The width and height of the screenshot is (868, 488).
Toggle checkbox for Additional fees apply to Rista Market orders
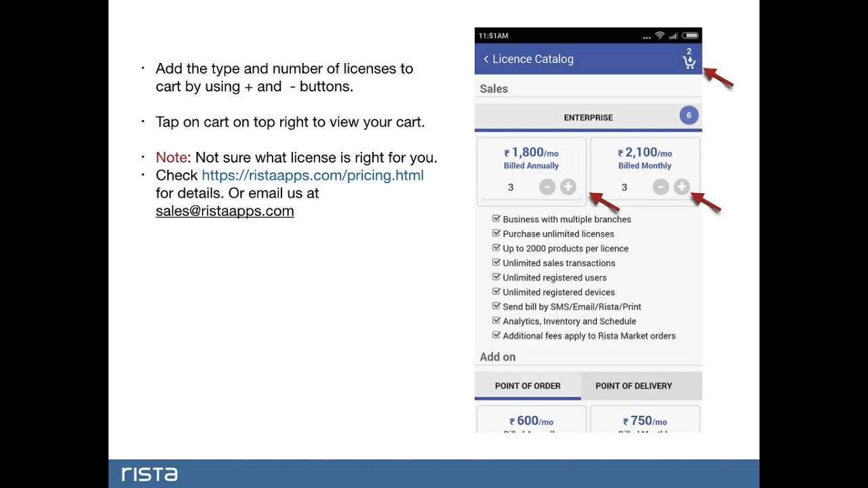point(496,335)
